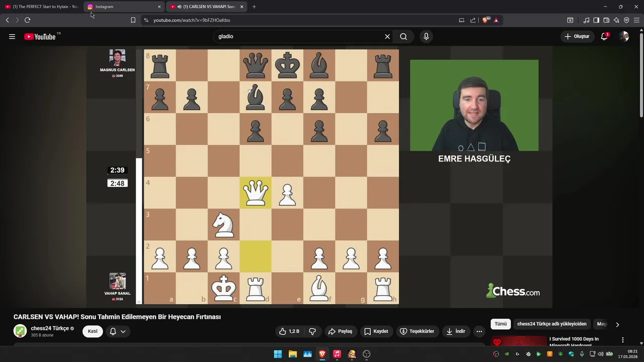
Task: Dislike the video with the thumbs-down button
Action: tap(312, 331)
